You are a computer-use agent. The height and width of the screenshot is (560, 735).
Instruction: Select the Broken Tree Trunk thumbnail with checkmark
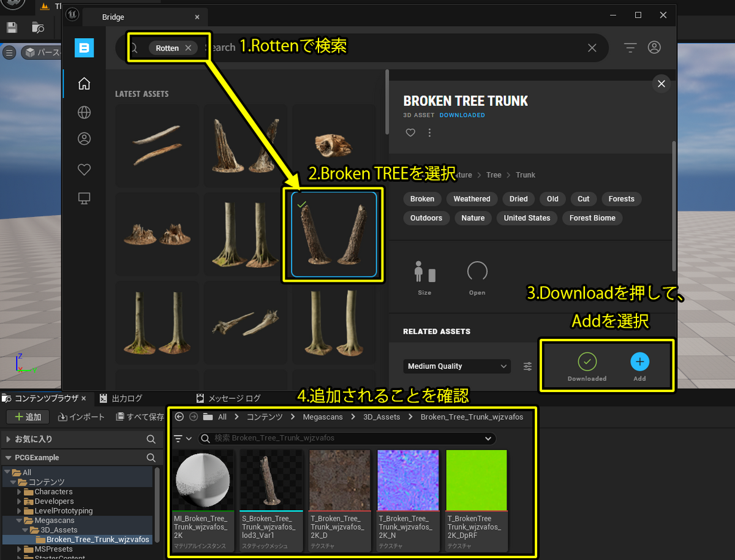[334, 235]
